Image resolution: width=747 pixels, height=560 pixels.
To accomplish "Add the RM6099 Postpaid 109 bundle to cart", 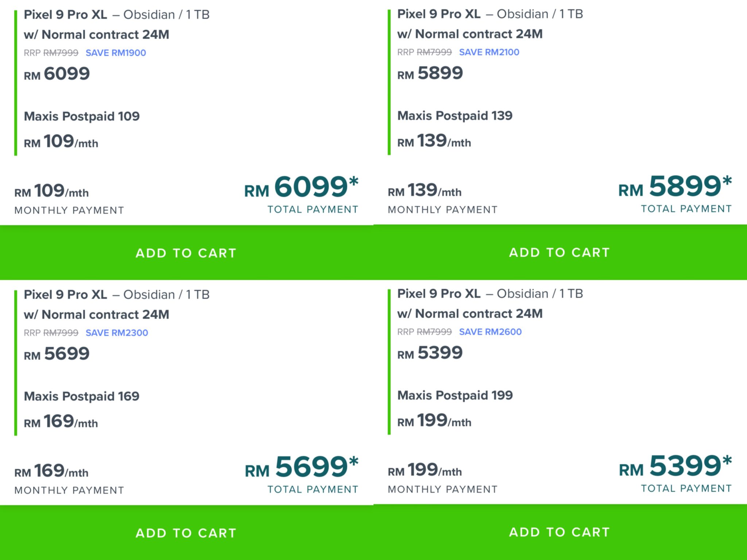I will pos(186,253).
